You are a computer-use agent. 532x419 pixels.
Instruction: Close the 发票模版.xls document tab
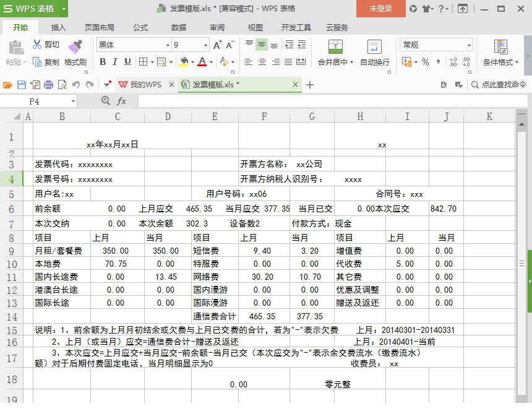pyautogui.click(x=295, y=85)
